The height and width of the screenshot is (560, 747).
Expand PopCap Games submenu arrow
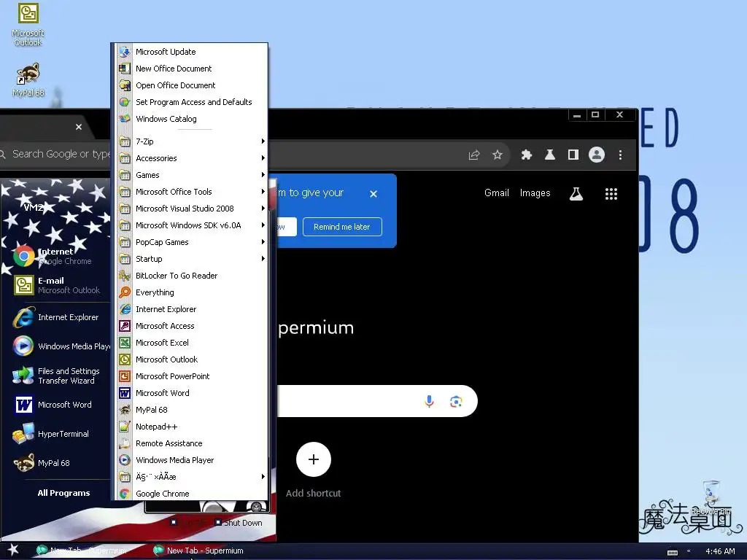click(263, 241)
